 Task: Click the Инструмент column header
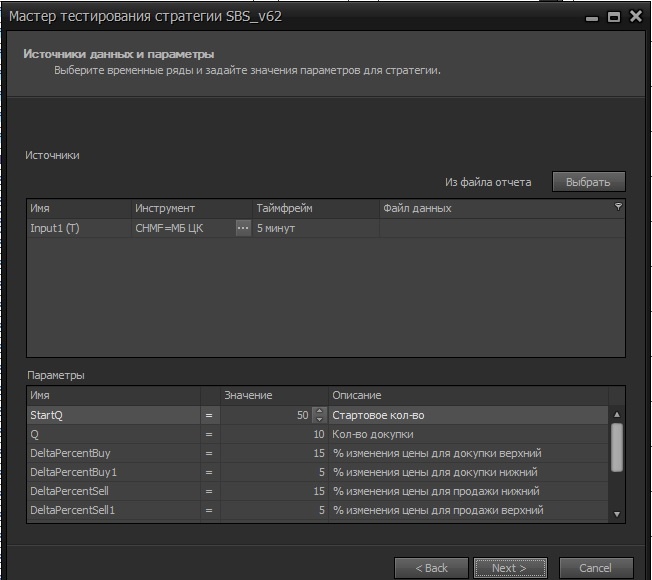tap(192, 208)
